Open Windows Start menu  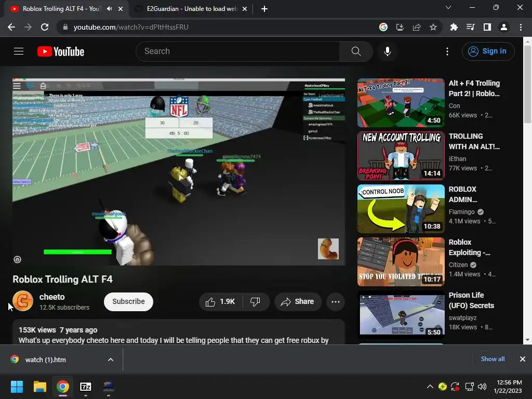17,387
